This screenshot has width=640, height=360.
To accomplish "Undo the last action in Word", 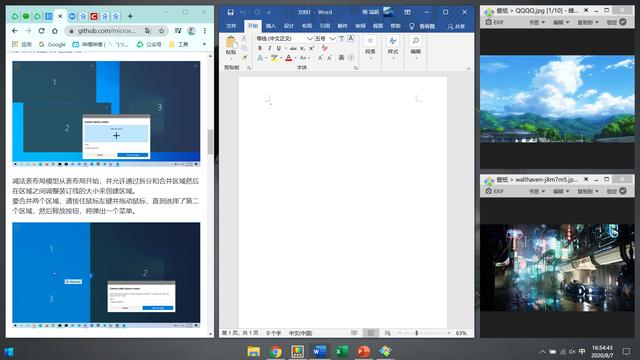I will 243,12.
